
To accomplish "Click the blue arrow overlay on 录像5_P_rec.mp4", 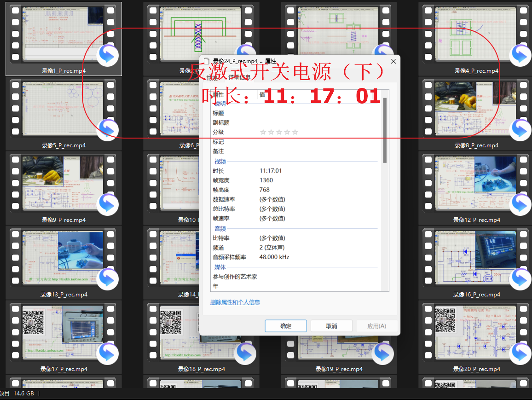I will (x=108, y=130).
